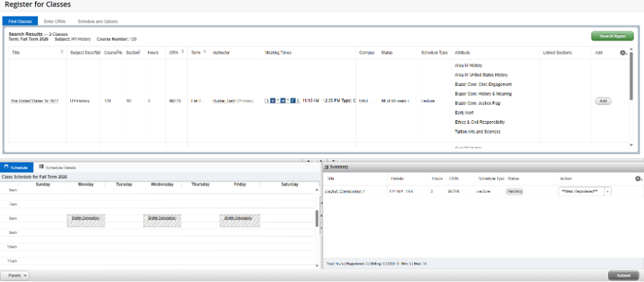Click the Meeting Times column header
Image resolution: width=644 pixels, height=282 pixels.
coord(278,53)
